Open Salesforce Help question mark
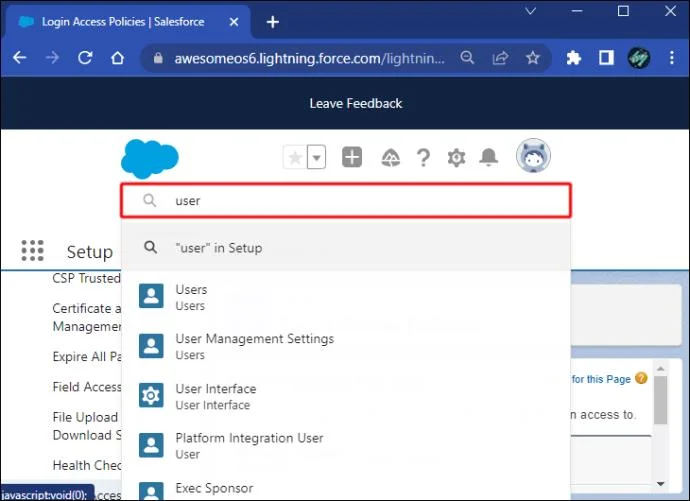This screenshot has height=501, width=690. (423, 157)
